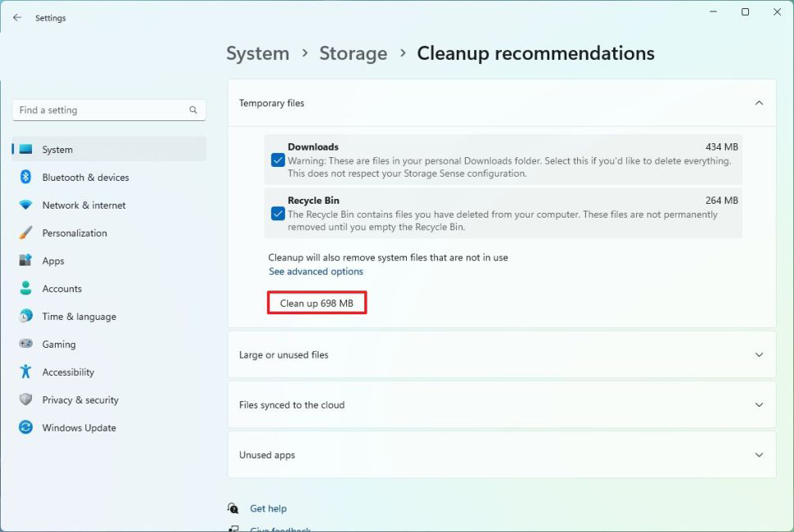This screenshot has width=794, height=532.
Task: Open See advanced options link
Action: 316,272
